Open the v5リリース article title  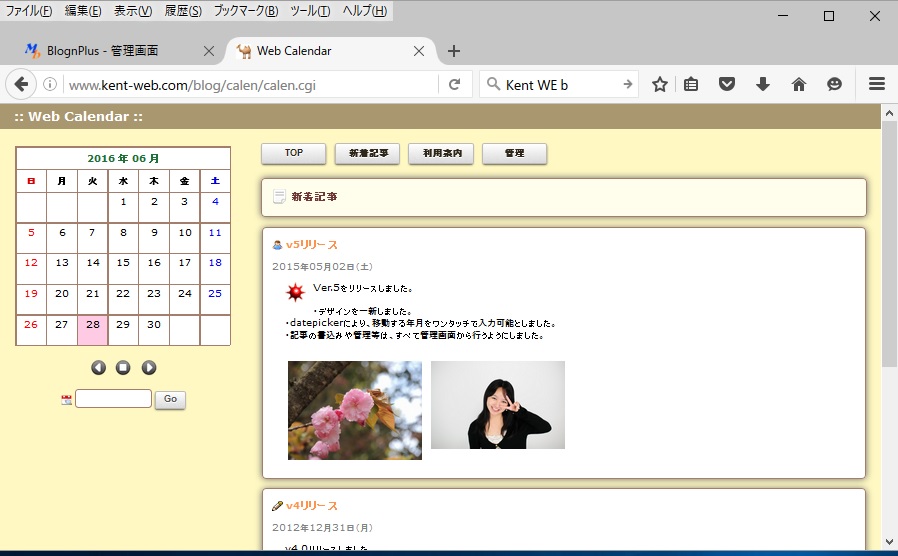[x=312, y=245]
